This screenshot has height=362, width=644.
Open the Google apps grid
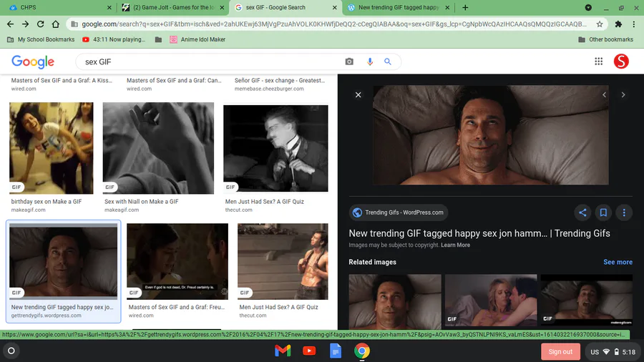(x=598, y=62)
